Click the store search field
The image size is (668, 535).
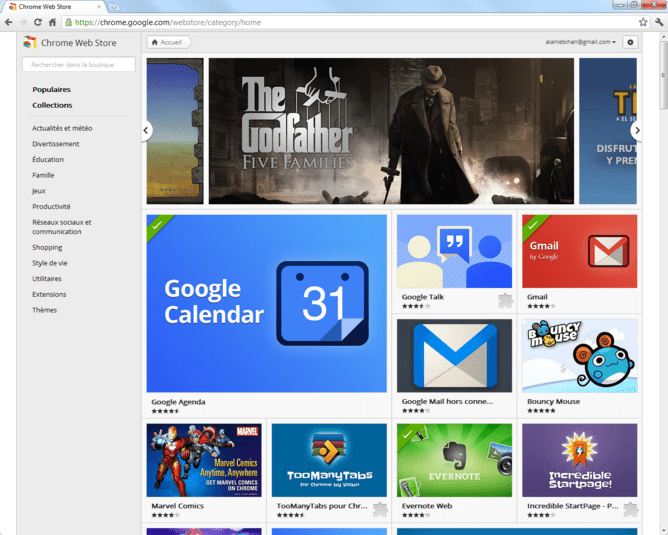pyautogui.click(x=78, y=64)
